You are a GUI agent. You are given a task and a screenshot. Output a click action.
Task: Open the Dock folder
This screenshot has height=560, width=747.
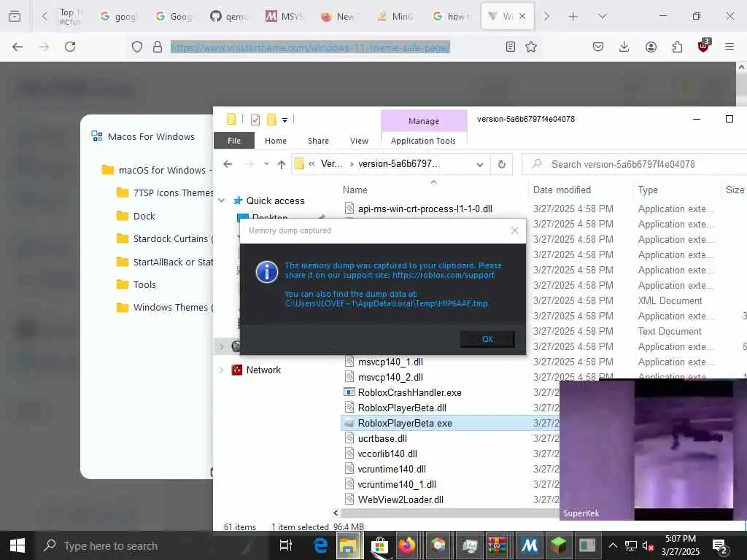[x=136, y=216]
